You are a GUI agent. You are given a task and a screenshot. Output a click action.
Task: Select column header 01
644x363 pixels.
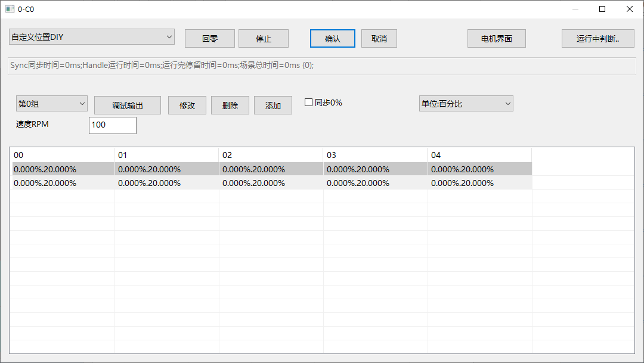click(167, 155)
